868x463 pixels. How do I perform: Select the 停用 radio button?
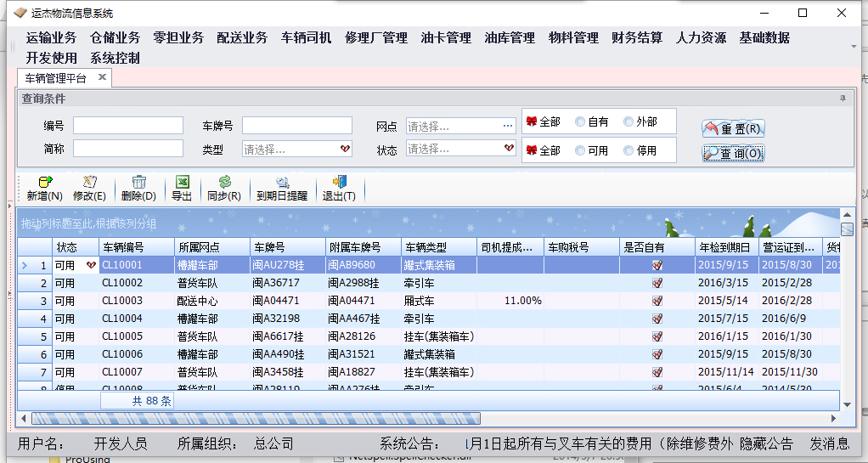[628, 150]
